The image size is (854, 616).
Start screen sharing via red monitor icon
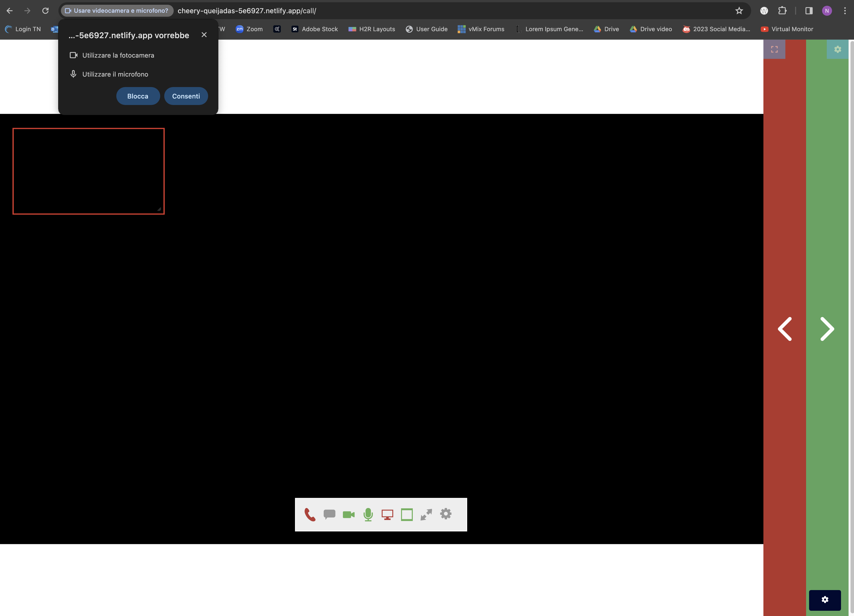coord(388,514)
